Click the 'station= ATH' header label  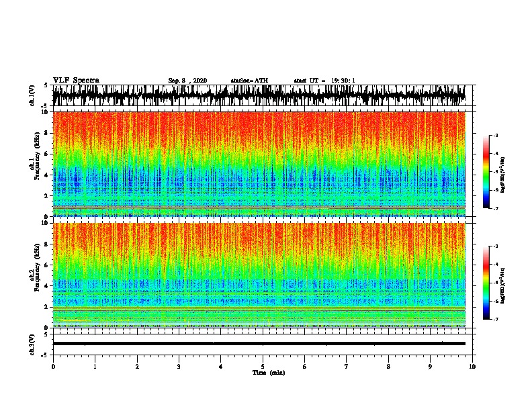click(x=249, y=81)
